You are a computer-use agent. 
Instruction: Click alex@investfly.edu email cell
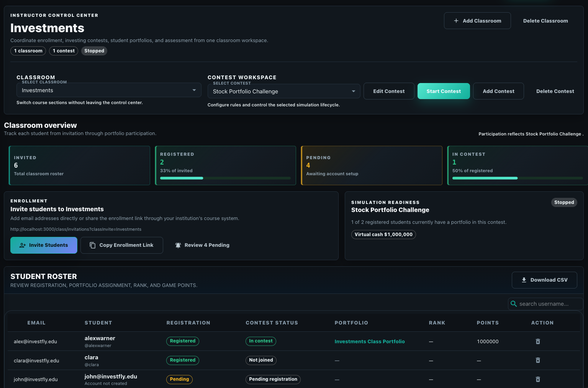point(35,341)
